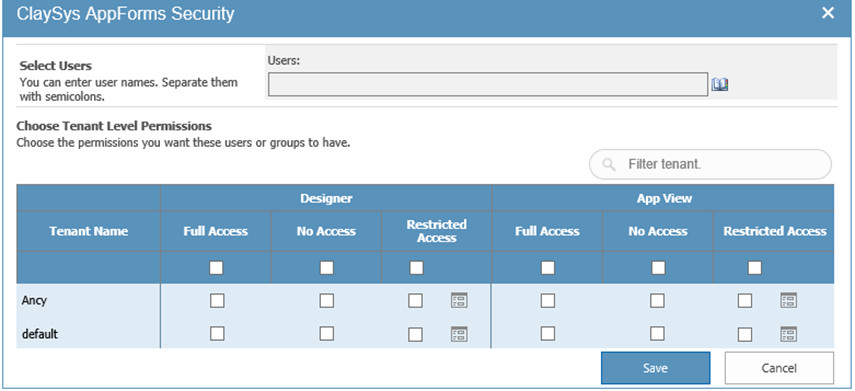Viewport: 855px width, 391px height.
Task: Click the Save button
Action: click(x=655, y=368)
